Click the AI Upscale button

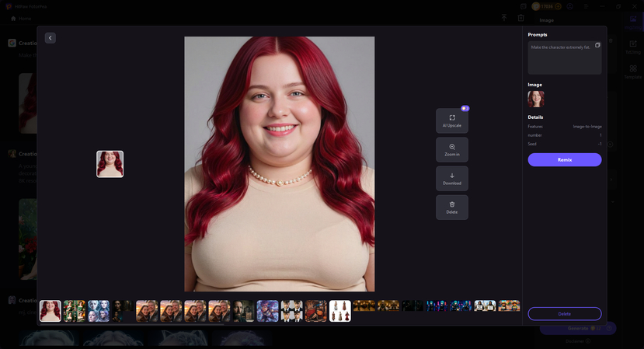[x=451, y=120]
